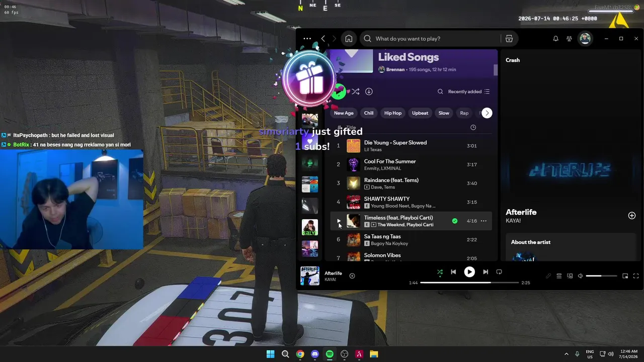Open the Afterlife title in Now Playing panel

(x=521, y=212)
